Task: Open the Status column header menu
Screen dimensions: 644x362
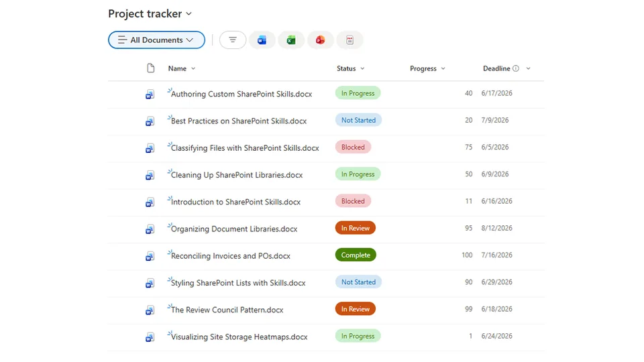Action: click(x=350, y=68)
